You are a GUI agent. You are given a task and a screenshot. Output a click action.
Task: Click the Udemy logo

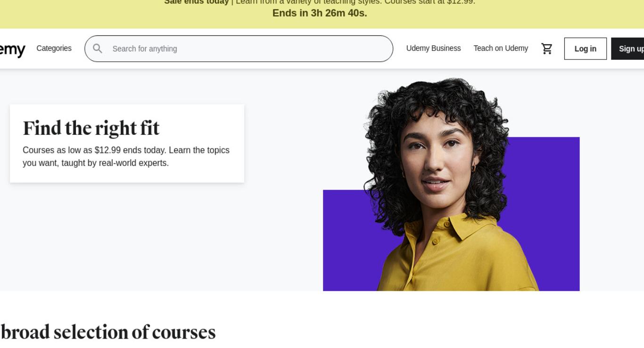pyautogui.click(x=12, y=49)
